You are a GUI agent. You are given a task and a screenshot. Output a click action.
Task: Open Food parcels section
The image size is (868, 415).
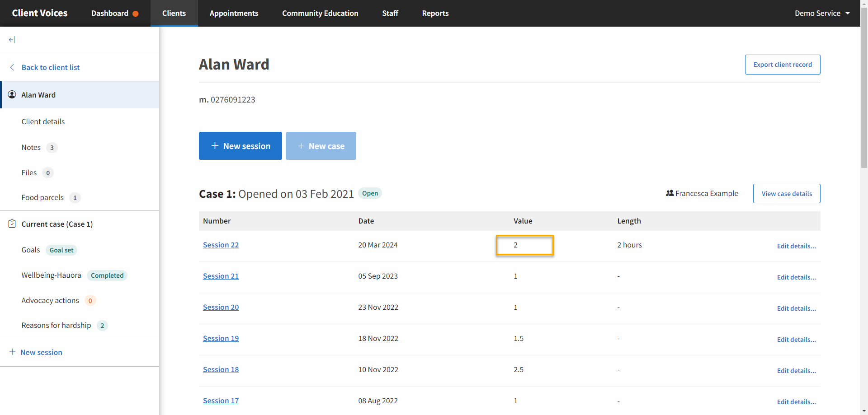[42, 197]
